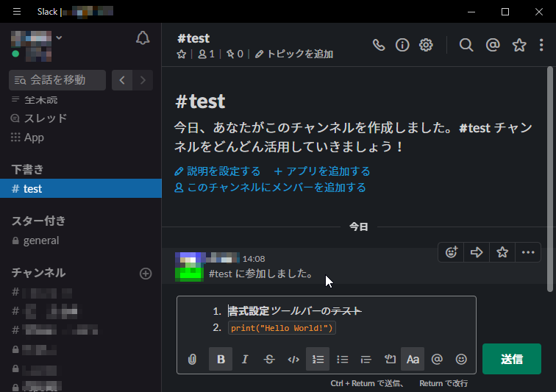Click the 14:08 message timestamp

coord(254,259)
